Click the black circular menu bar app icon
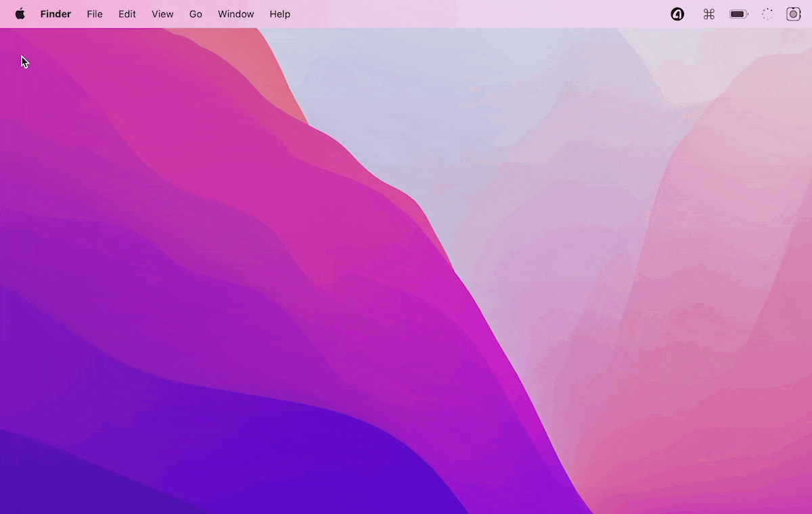The height and width of the screenshot is (514, 812). click(x=677, y=14)
